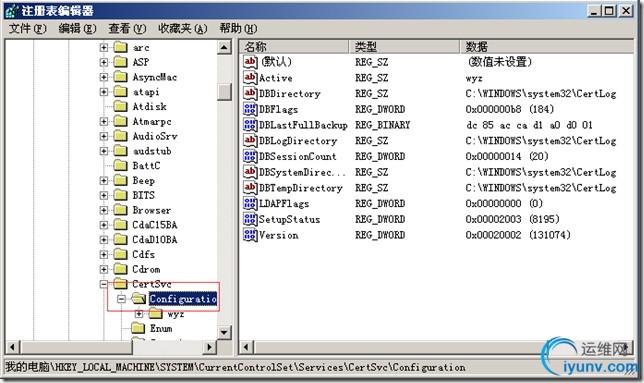Select the Configuration key label
644x383 pixels.
point(183,298)
